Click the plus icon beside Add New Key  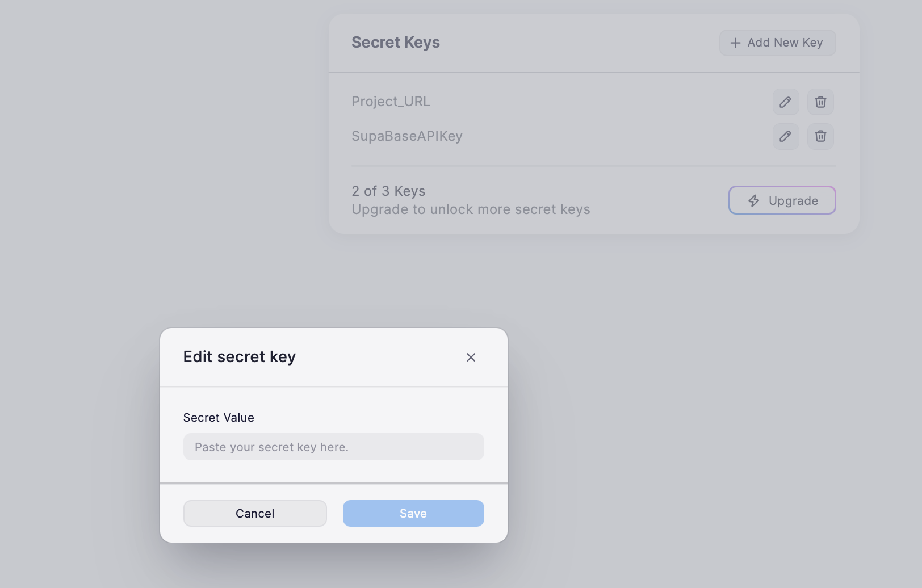click(x=735, y=43)
